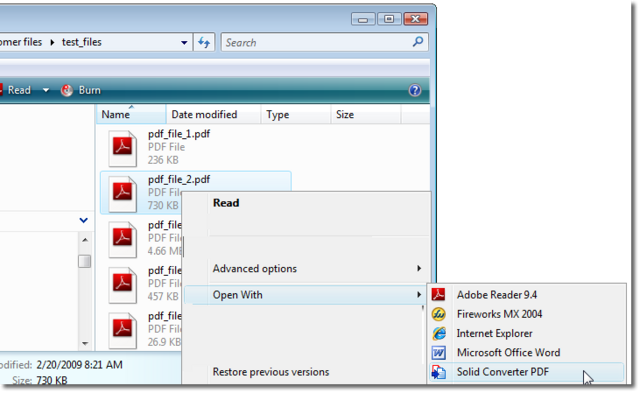Select the pdf_file_2.pdf file name
The width and height of the screenshot is (640, 393).
179,180
